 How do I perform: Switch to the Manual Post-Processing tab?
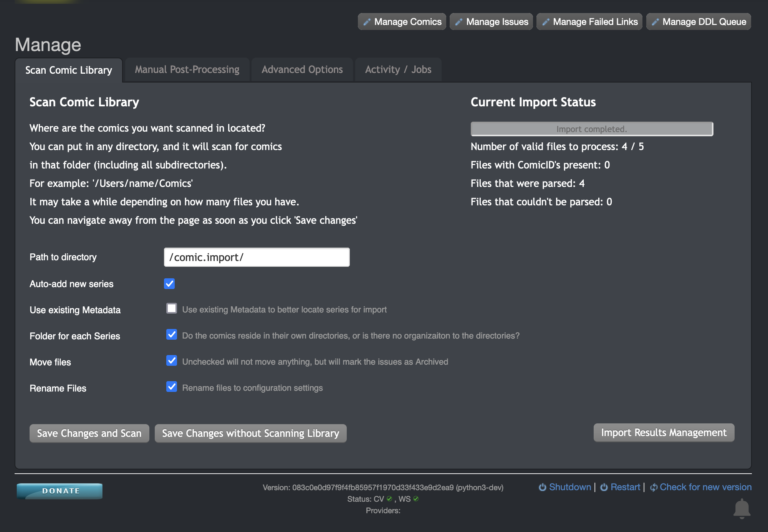(x=187, y=69)
